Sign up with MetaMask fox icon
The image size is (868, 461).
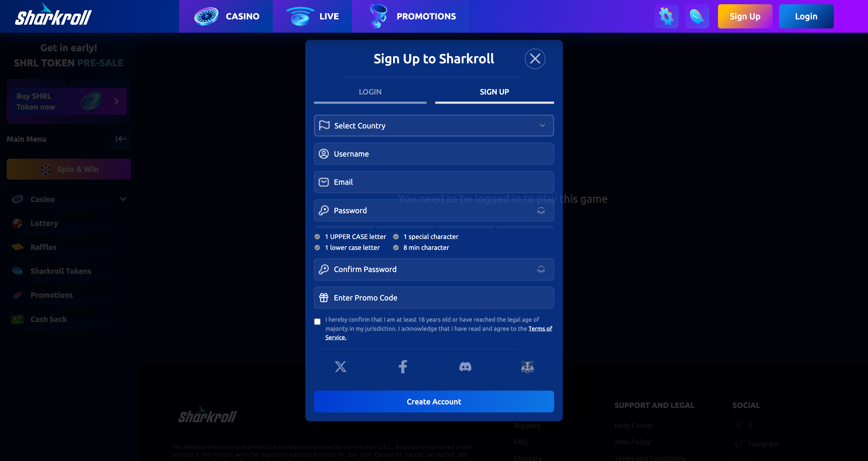click(x=527, y=366)
